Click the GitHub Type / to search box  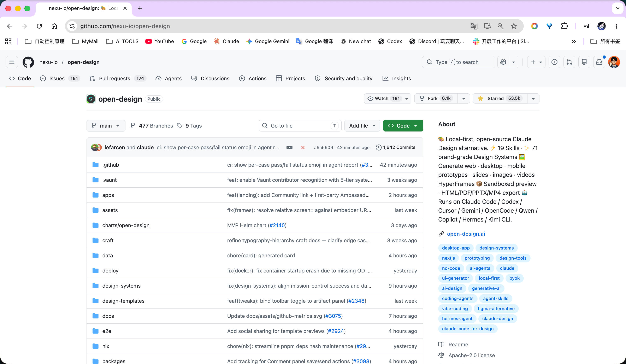(x=458, y=62)
